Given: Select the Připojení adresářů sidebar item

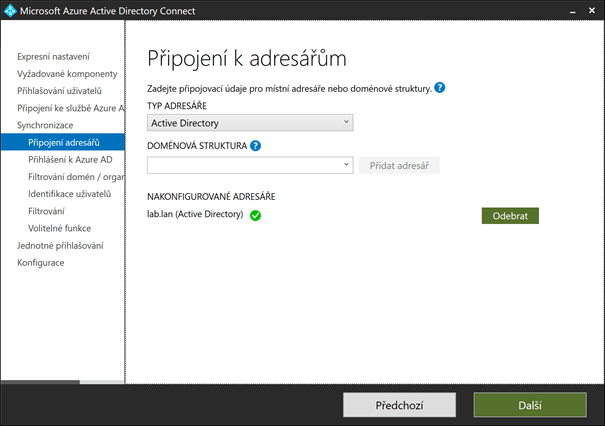Looking at the screenshot, I should pyautogui.click(x=70, y=142).
